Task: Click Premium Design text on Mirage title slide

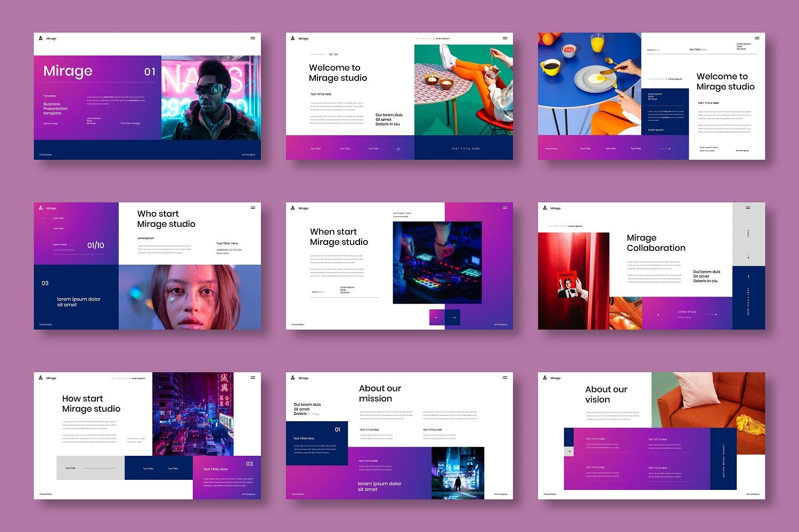Action: [x=130, y=123]
